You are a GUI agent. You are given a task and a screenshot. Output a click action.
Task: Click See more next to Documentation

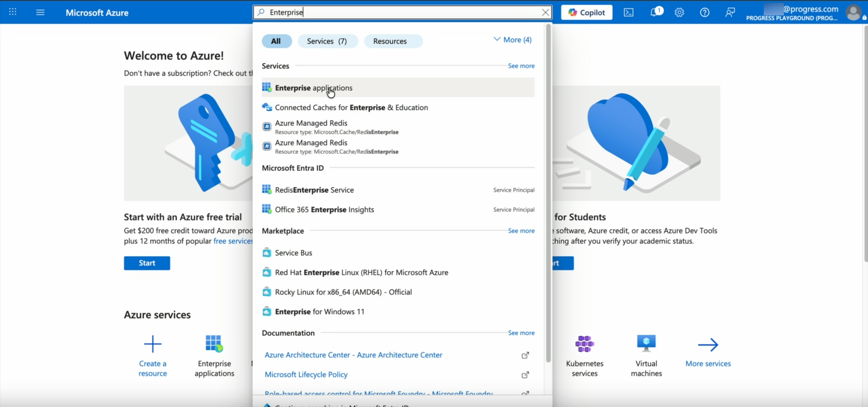click(521, 333)
